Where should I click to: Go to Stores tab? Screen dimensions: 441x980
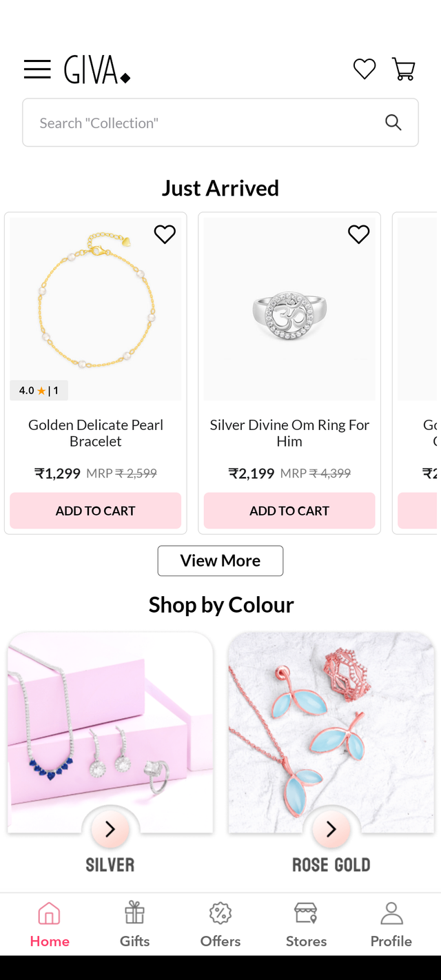(x=306, y=924)
